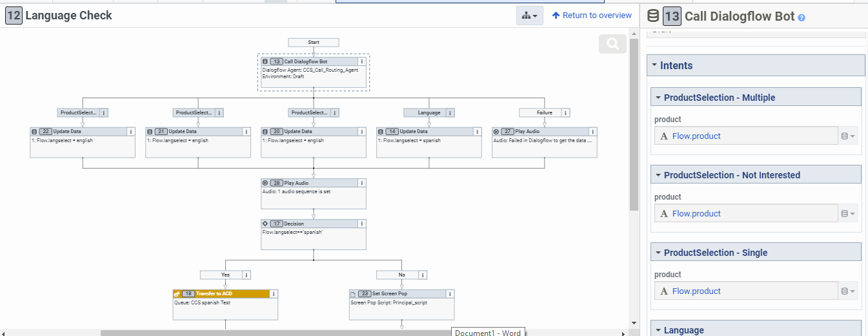Open info menu on Play Audio node 28

(361, 183)
